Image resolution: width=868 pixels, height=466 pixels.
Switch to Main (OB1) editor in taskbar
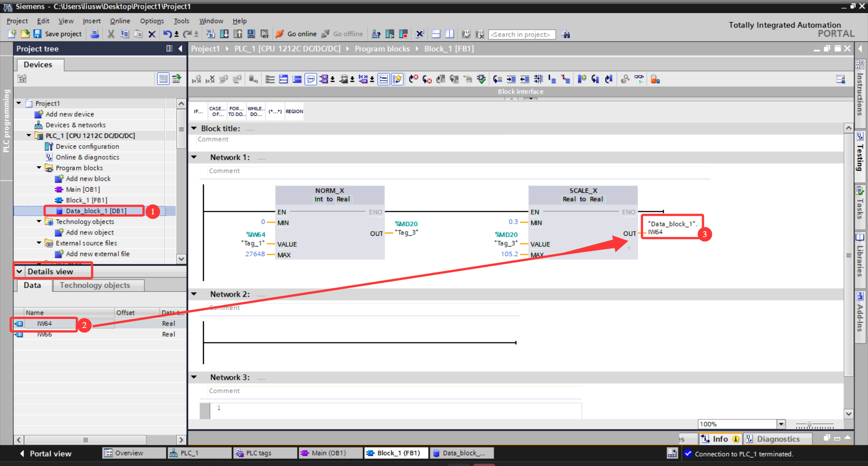pyautogui.click(x=331, y=453)
